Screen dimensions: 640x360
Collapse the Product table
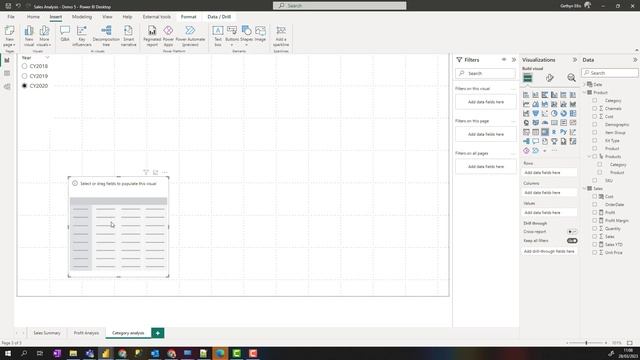pyautogui.click(x=584, y=93)
